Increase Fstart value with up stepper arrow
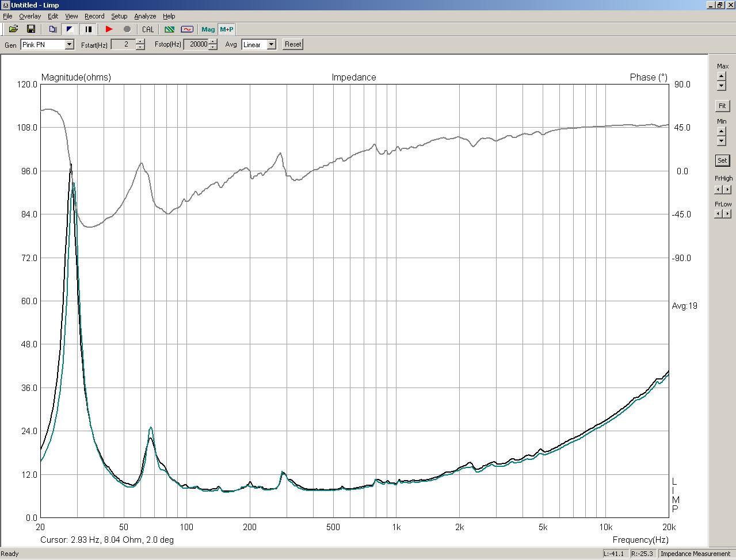 (140, 42)
